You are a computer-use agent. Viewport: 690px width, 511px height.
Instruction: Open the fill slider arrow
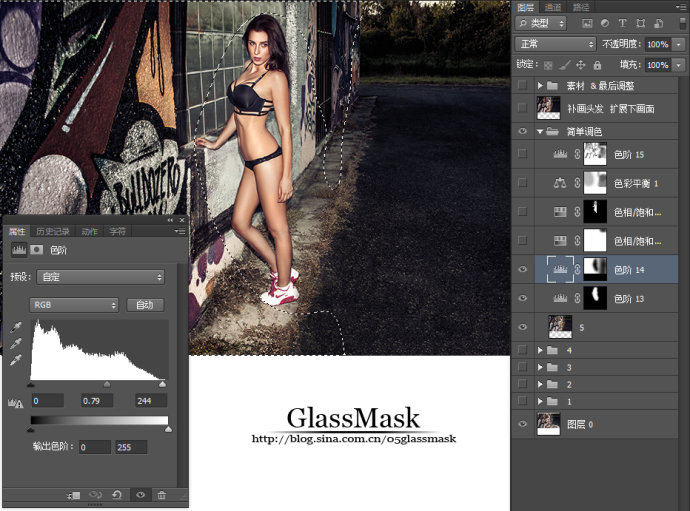(679, 65)
